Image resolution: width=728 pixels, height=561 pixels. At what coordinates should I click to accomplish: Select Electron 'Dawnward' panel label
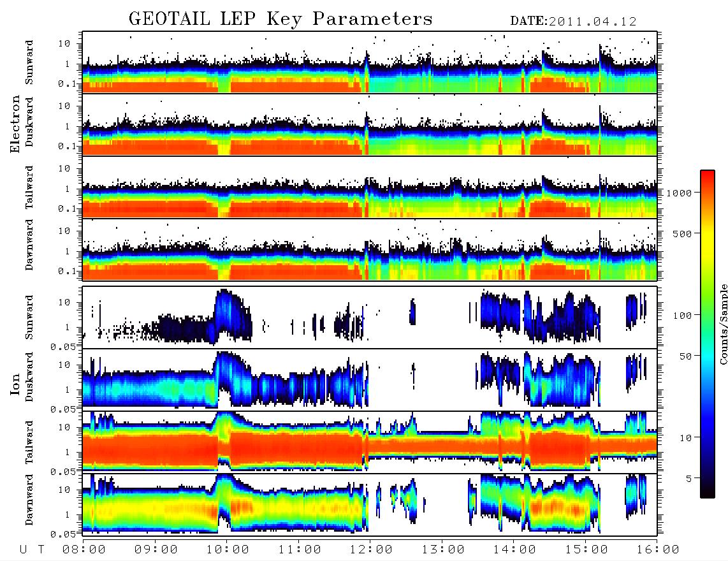tap(29, 245)
